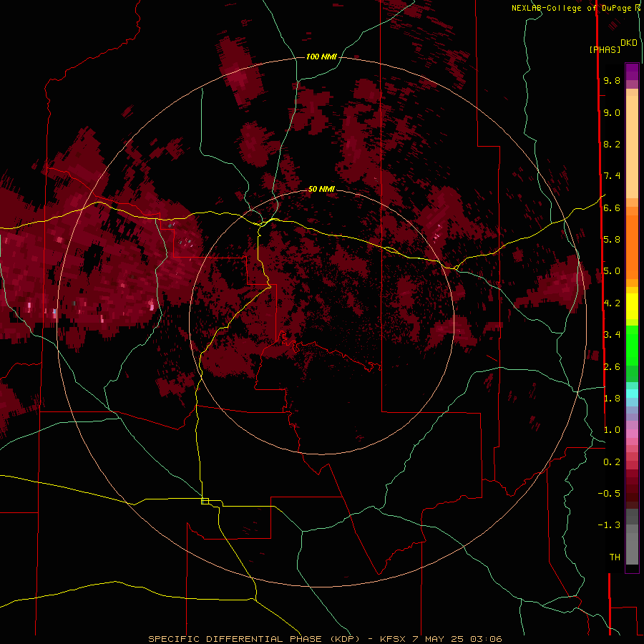The width and height of the screenshot is (644, 644).
Task: Click the 0.2 value on the scale
Action: point(612,462)
